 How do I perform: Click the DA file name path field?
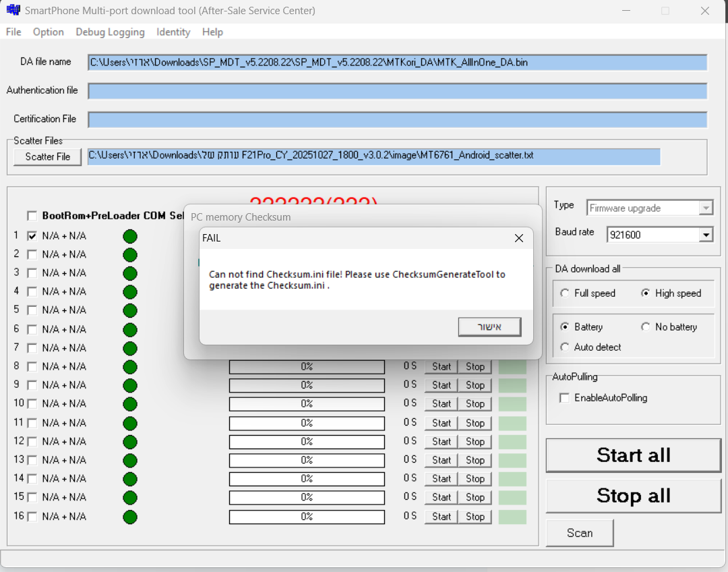pos(397,62)
